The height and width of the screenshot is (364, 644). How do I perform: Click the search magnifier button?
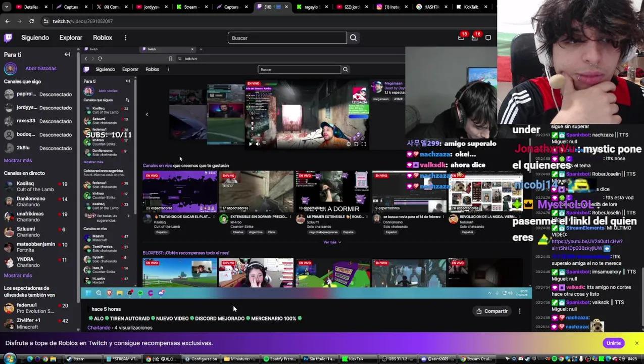pos(353,38)
